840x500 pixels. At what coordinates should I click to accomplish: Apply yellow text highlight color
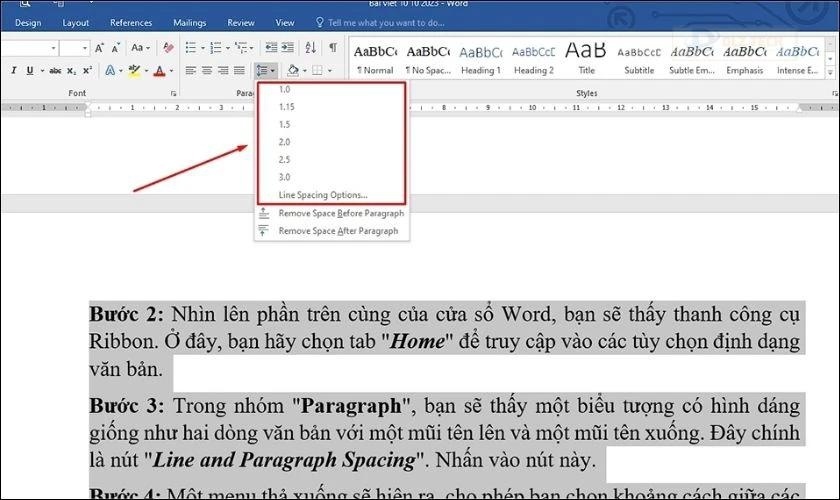tap(134, 70)
